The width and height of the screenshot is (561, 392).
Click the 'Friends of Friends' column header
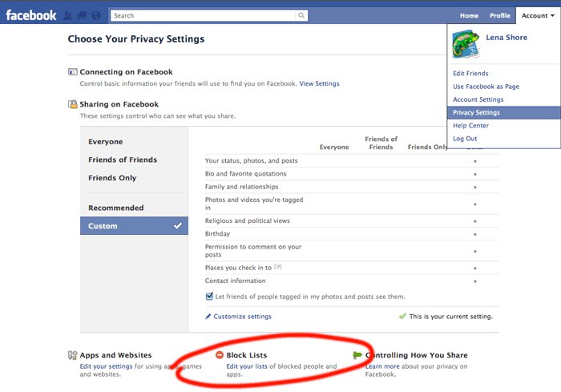[x=381, y=143]
